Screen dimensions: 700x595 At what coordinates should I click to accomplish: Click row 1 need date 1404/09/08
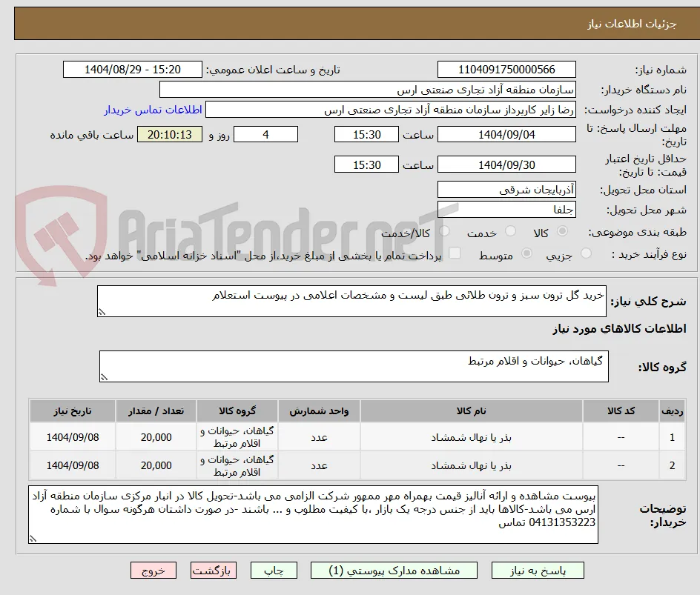(73, 437)
